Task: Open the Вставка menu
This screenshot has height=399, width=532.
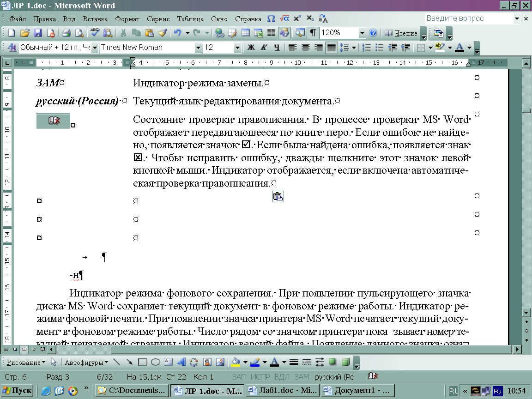Action: point(95,19)
